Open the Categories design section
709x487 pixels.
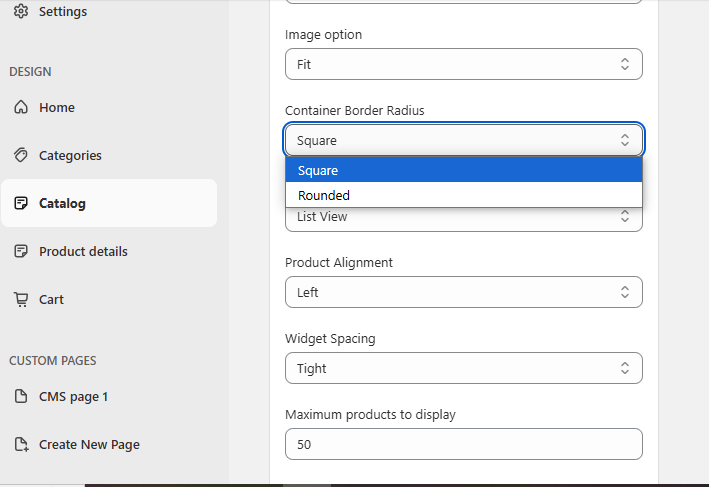[x=70, y=155]
